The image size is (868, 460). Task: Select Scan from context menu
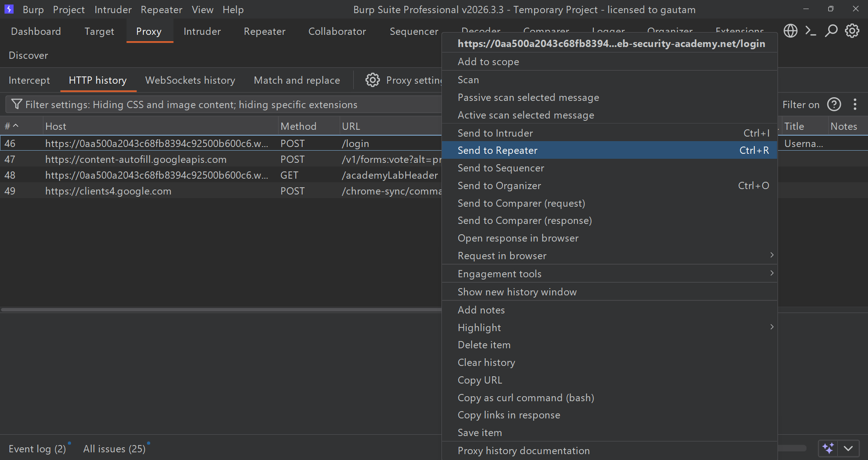click(x=609, y=80)
